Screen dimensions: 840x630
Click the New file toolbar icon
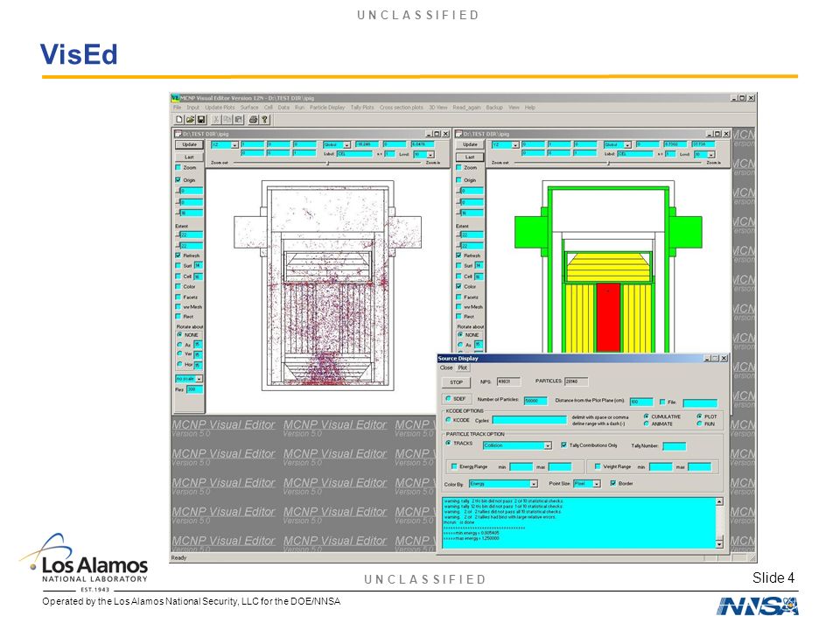click(x=179, y=120)
